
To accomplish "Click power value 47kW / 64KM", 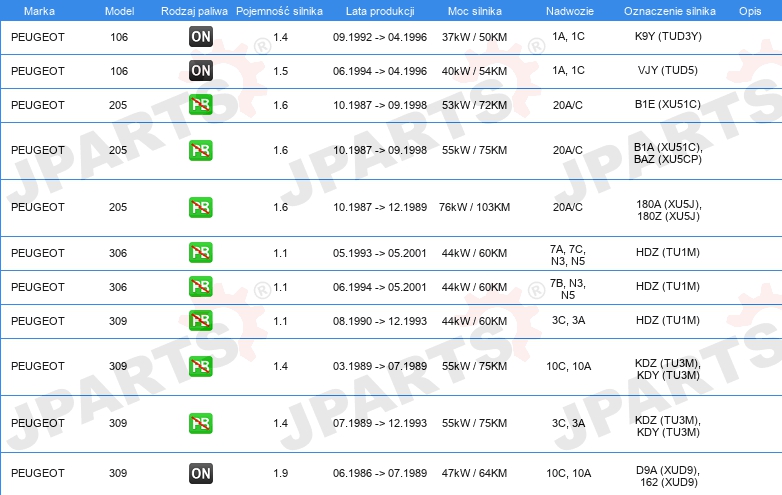I will pyautogui.click(x=474, y=473).
